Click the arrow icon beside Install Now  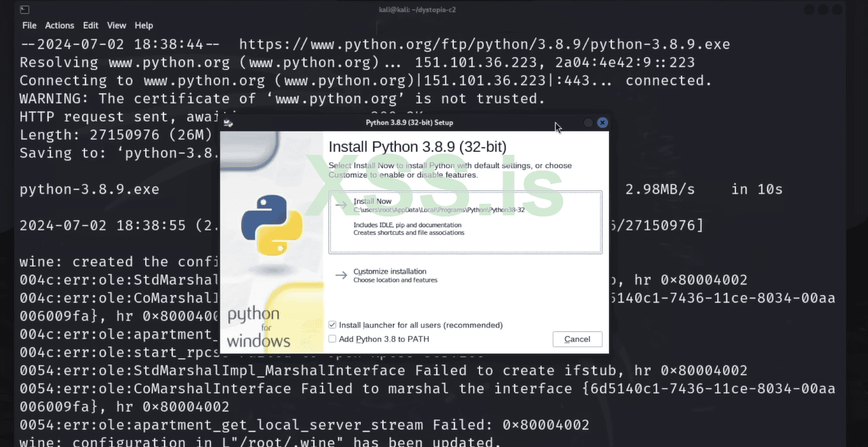pyautogui.click(x=341, y=204)
